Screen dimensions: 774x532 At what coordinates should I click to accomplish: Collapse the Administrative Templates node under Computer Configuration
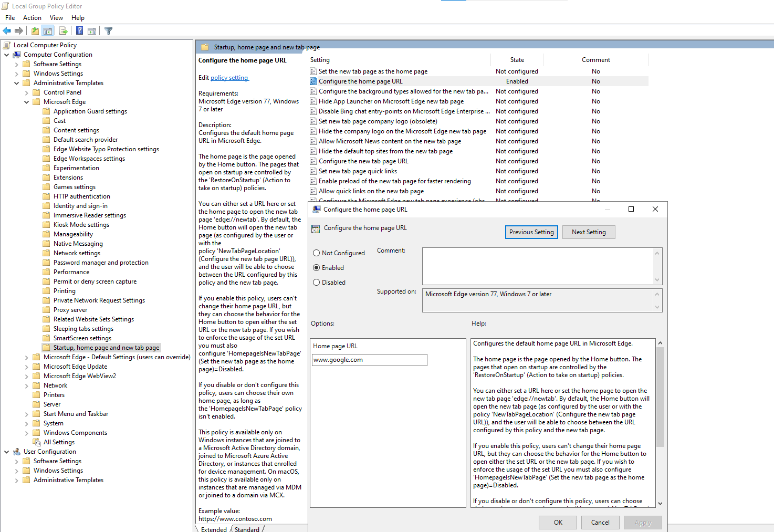click(16, 83)
